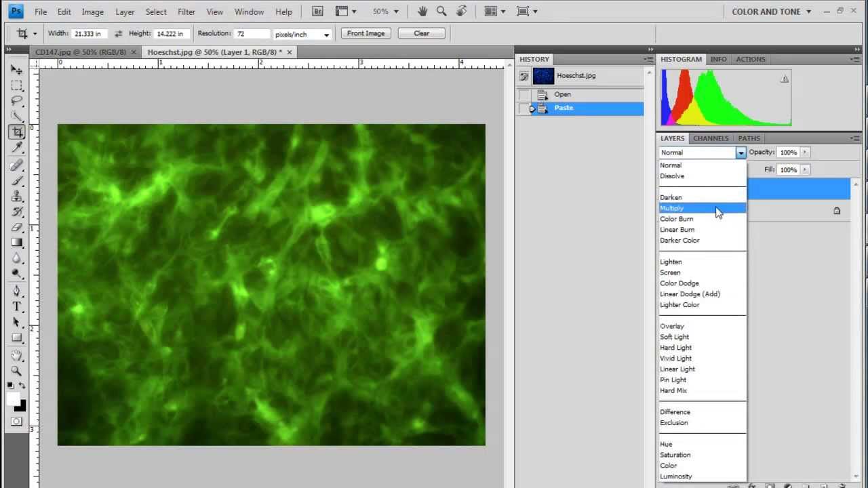This screenshot has height=488, width=868.
Task: Toggle history brush source on Hoeschst.jpg snapshot
Action: (524, 77)
